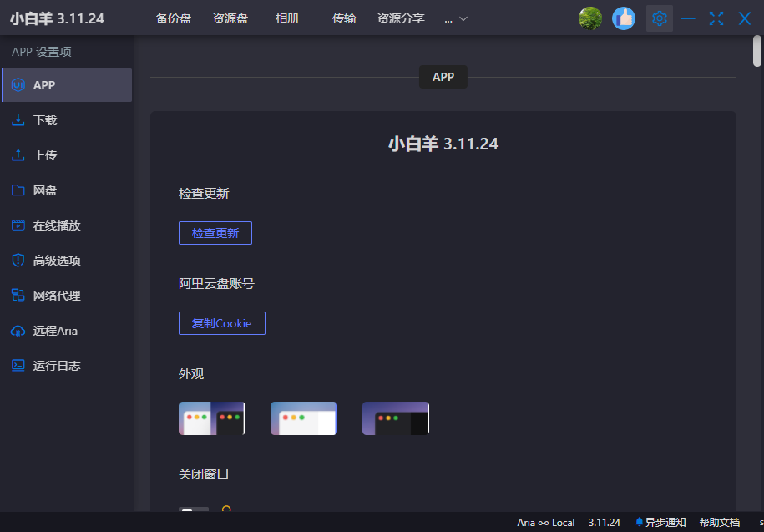The width and height of the screenshot is (764, 532).
Task: Maximize the window
Action: click(716, 18)
